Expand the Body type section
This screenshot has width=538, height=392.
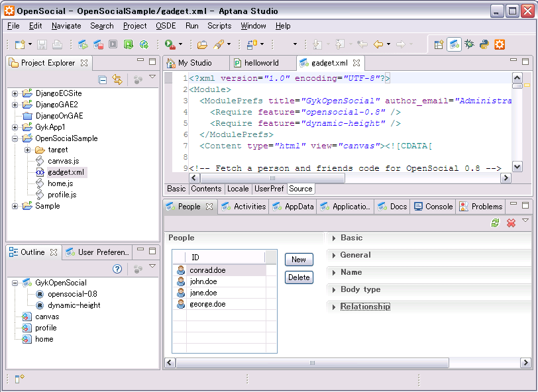pos(334,290)
